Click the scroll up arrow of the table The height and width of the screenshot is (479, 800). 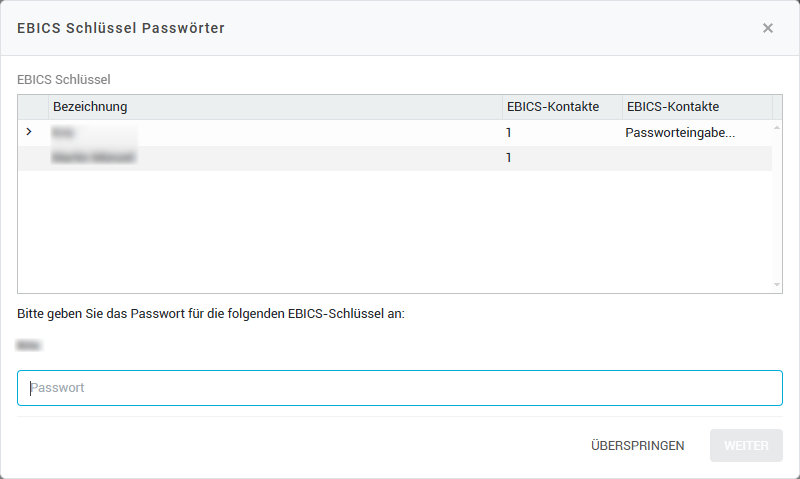coord(777,128)
